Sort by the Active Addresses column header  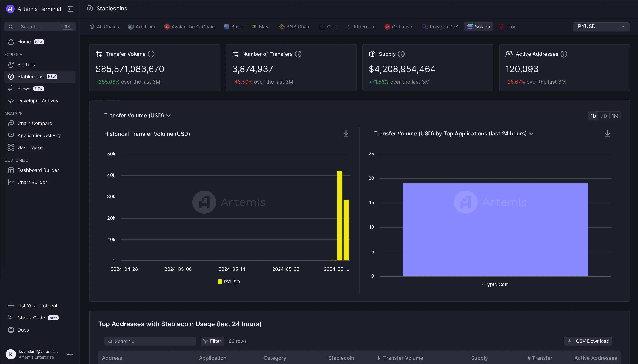595,358
